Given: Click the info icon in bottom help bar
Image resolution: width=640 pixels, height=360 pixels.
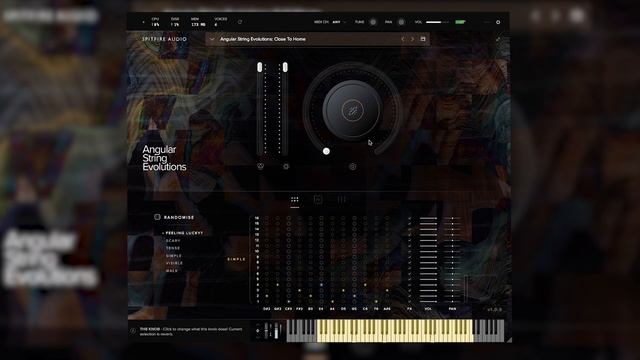Looking at the screenshot, I should pos(133,331).
